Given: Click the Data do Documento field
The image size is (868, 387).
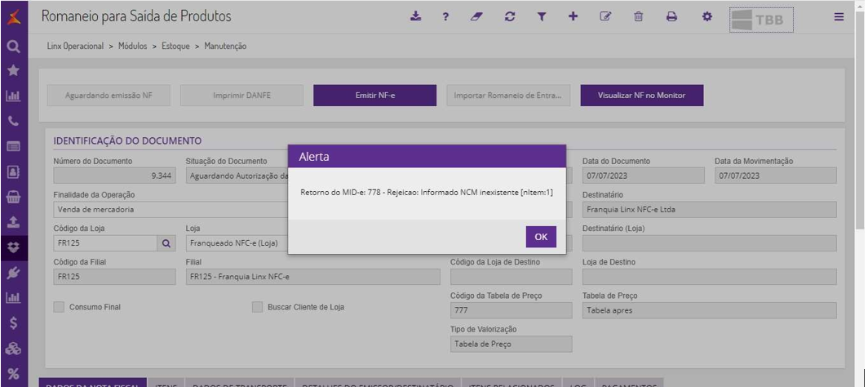Looking at the screenshot, I should [x=643, y=176].
